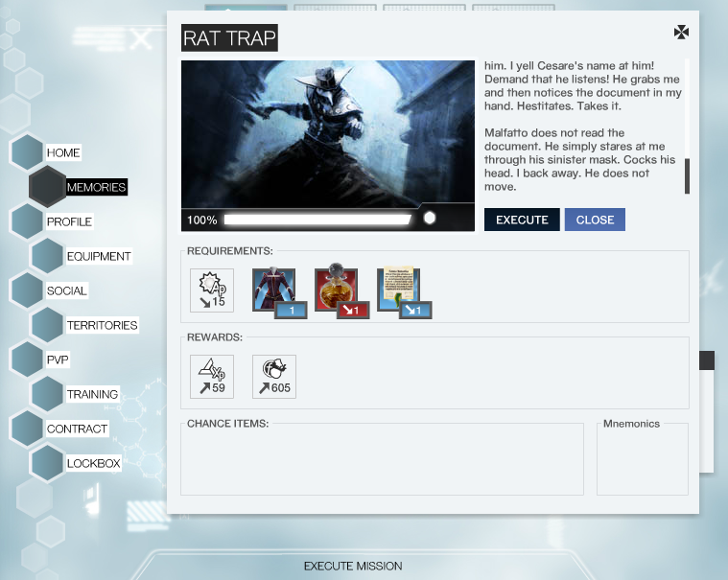Open the PVP menu label

58,360
